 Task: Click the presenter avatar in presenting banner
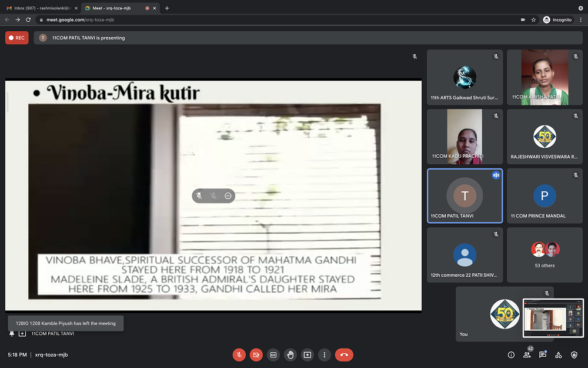coord(43,38)
